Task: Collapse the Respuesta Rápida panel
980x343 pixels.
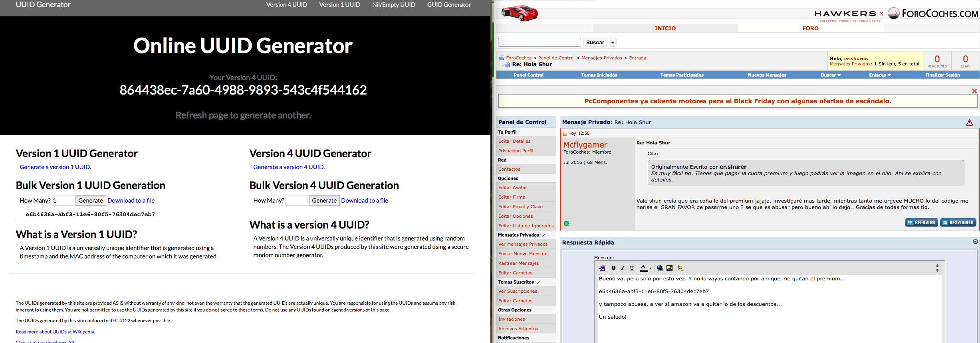Action: click(x=975, y=242)
